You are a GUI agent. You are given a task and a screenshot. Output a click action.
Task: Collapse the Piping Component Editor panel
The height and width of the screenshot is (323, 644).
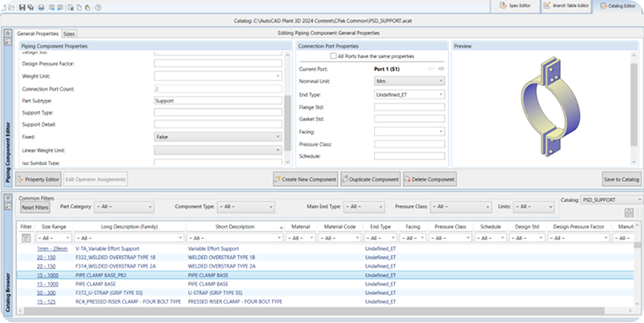click(x=8, y=34)
